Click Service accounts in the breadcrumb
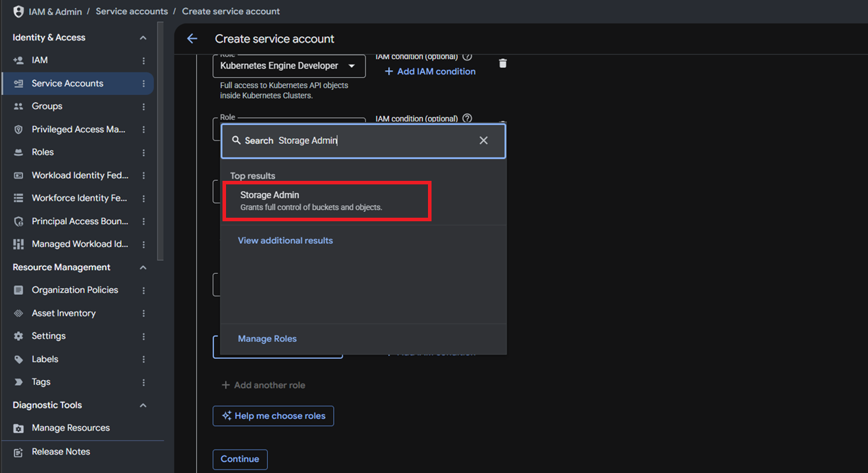The height and width of the screenshot is (473, 868). (132, 11)
